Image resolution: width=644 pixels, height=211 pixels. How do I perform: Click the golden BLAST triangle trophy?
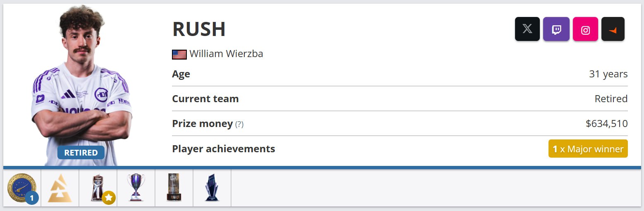click(60, 188)
